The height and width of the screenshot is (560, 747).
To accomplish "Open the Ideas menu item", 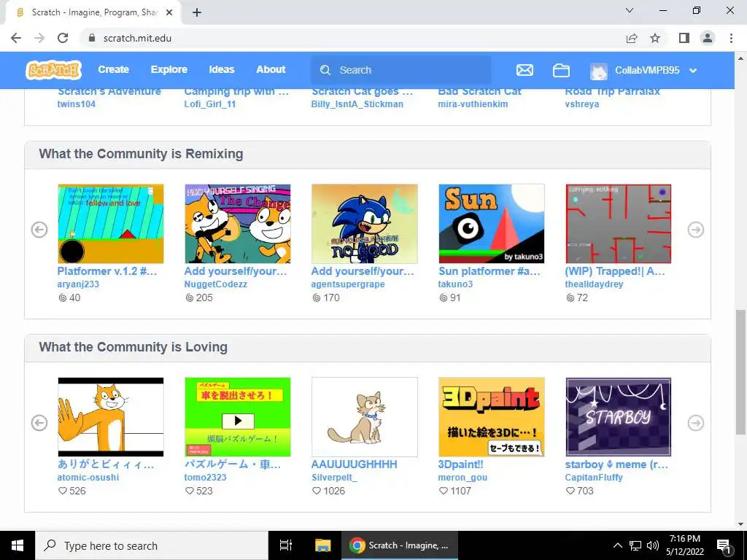I will tap(222, 69).
